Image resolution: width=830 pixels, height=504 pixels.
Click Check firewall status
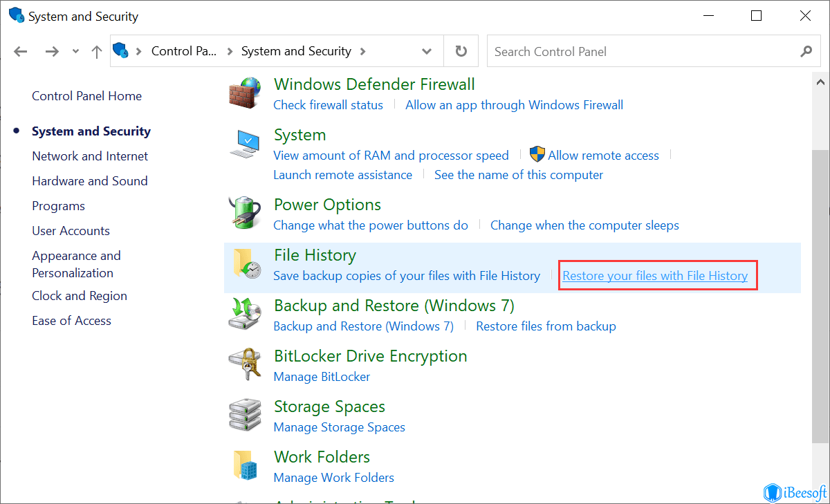tap(328, 105)
